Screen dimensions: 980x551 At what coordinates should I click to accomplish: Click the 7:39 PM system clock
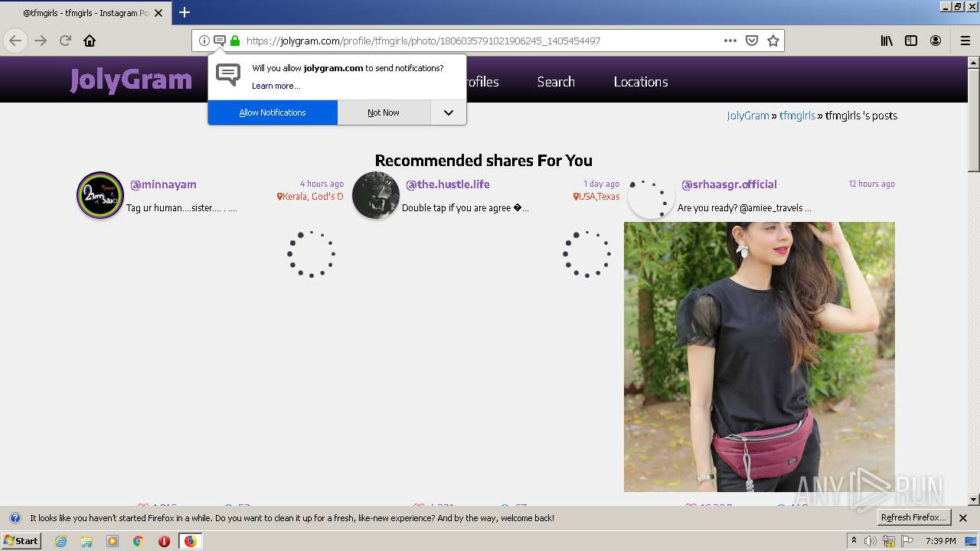[x=940, y=541]
